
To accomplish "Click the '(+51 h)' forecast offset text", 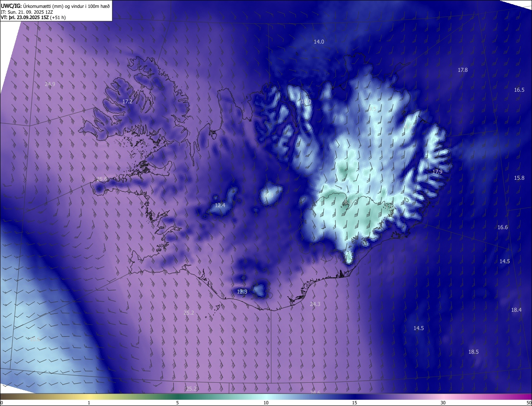I will click(x=58, y=17).
